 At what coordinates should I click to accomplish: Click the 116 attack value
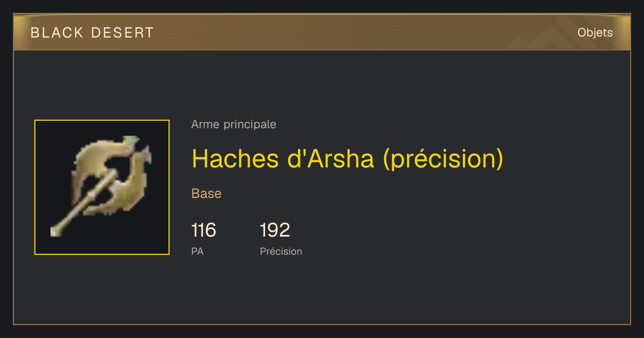pyautogui.click(x=203, y=230)
